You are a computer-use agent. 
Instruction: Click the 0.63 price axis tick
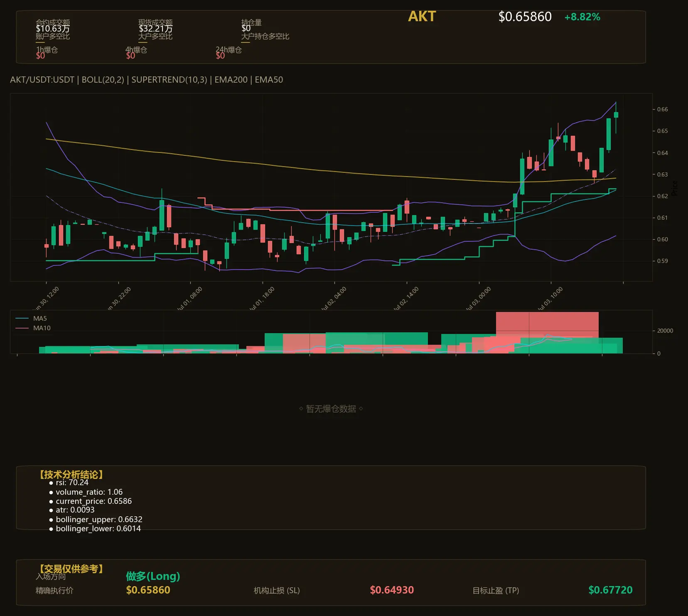point(663,174)
